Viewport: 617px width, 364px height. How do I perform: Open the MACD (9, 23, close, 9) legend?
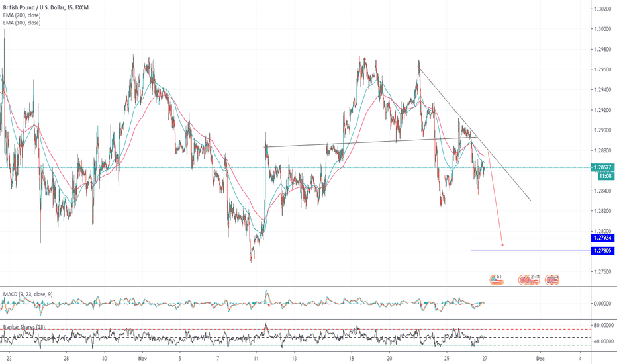tap(29, 293)
